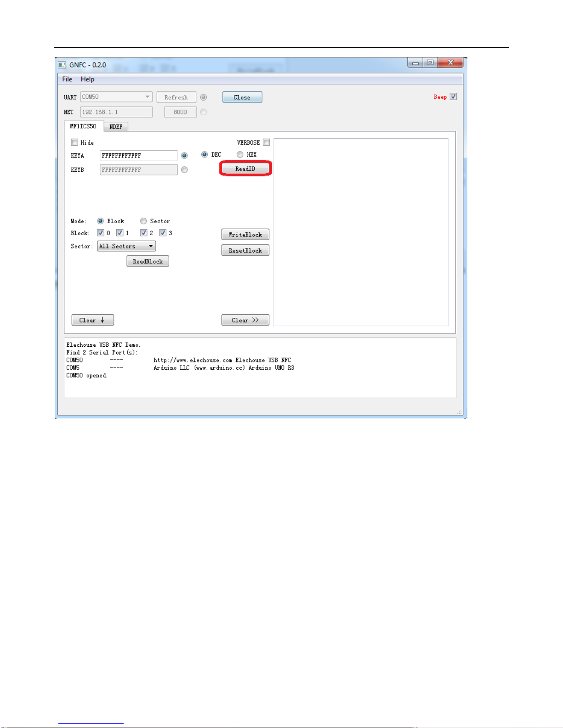This screenshot has height=728, width=563.
Task: Select Sector mode radio button
Action: (x=143, y=221)
